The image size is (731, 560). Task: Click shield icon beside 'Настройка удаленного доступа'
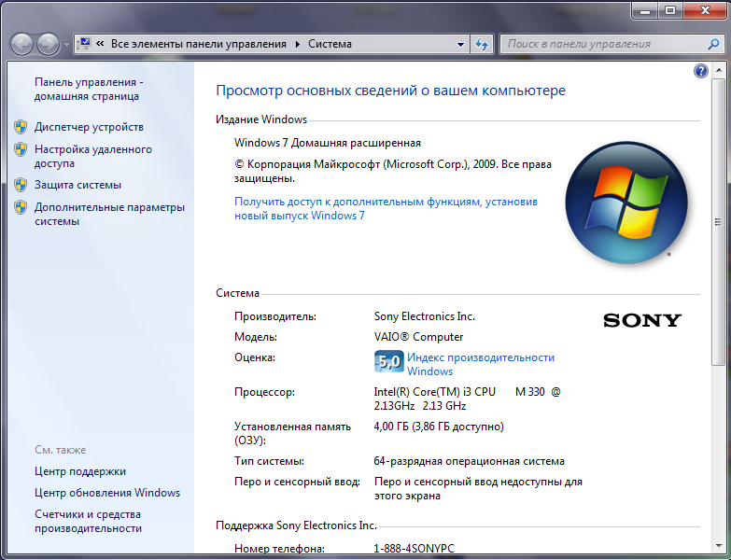[21, 149]
